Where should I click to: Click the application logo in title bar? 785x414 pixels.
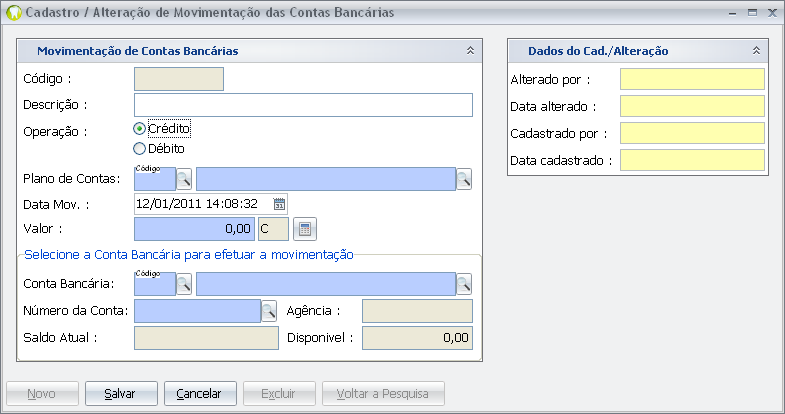pos(14,13)
